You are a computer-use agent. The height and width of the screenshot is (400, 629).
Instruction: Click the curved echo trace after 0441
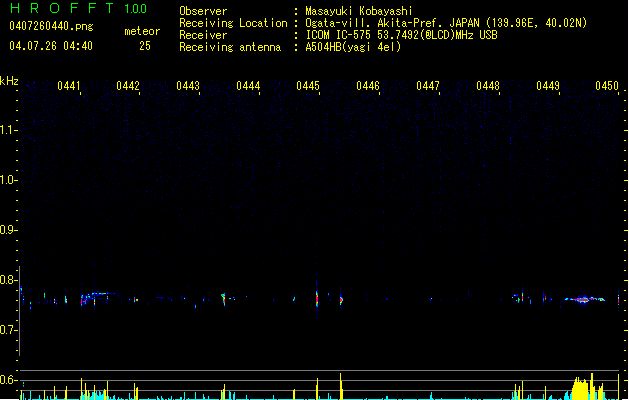98,297
